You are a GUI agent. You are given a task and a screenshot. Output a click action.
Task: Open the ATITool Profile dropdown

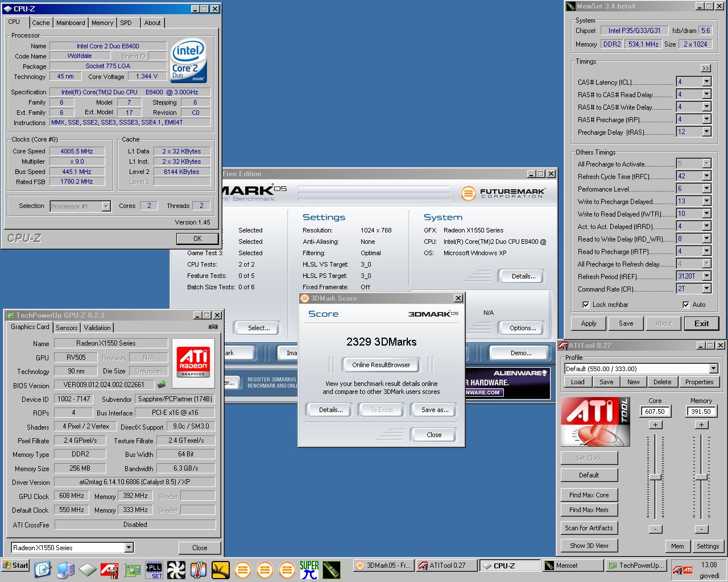point(714,368)
